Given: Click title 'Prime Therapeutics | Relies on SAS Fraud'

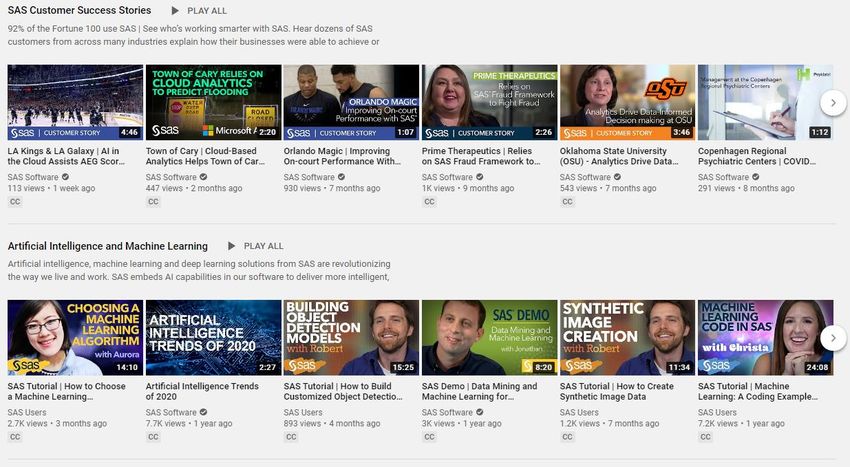Looking at the screenshot, I should click(x=481, y=156).
